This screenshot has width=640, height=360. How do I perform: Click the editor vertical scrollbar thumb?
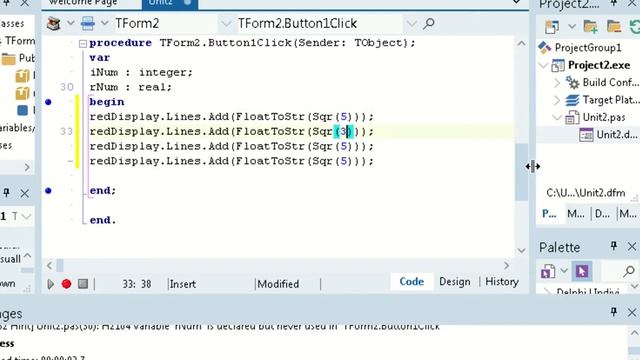pyautogui.click(x=521, y=172)
